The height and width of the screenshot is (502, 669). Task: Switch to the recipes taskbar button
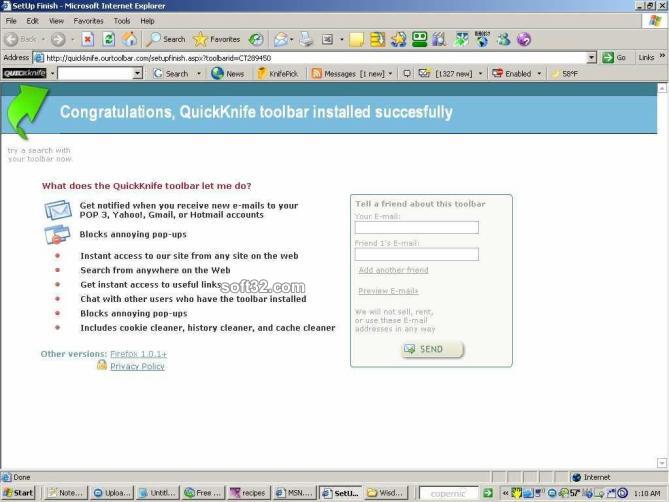click(x=249, y=493)
